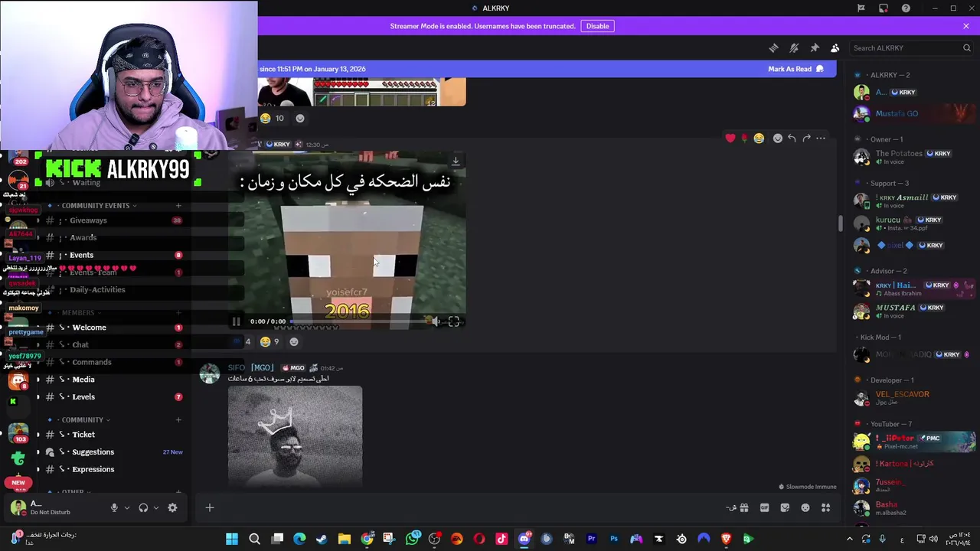The image size is (980, 551).
Task: Open the flag icon in the title bar
Action: pos(861,8)
